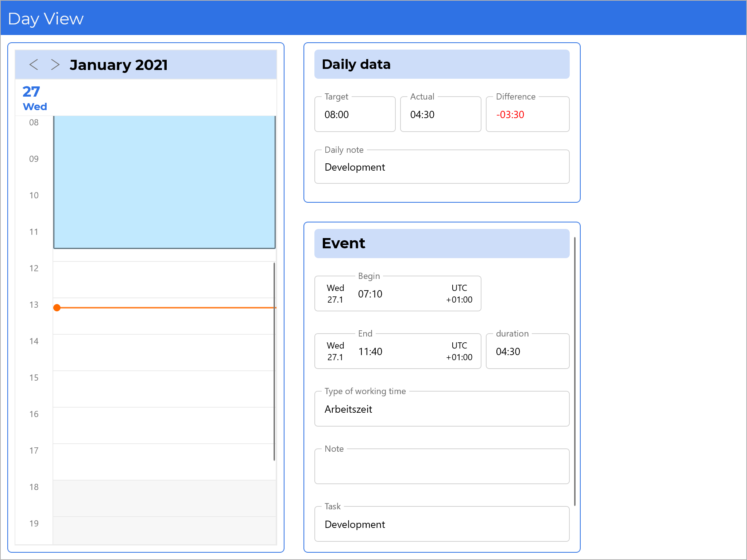Screen dimensions: 747x560
Task: Go to previous day with left arrow
Action: click(34, 65)
